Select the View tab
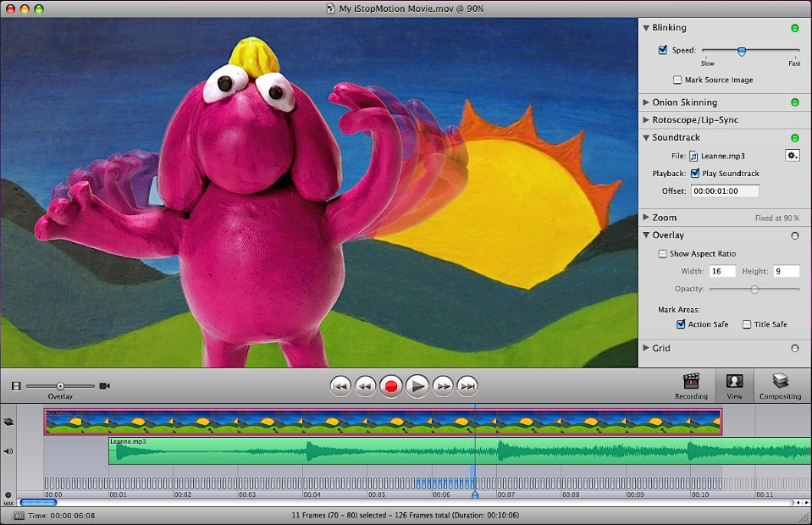The image size is (812, 525). tap(734, 386)
